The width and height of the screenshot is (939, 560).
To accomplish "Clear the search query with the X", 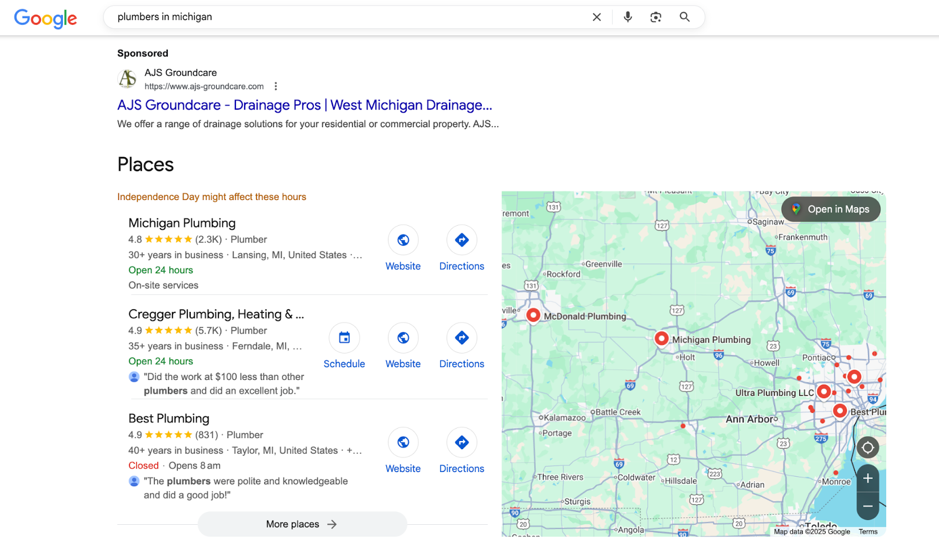I will pyautogui.click(x=596, y=17).
